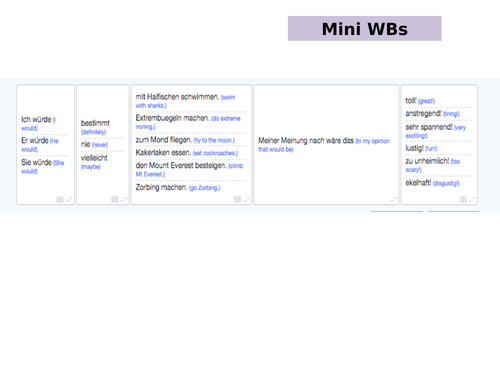Click the blue translation '(go Zorbing.)'
The height and width of the screenshot is (375, 500).
pos(205,188)
